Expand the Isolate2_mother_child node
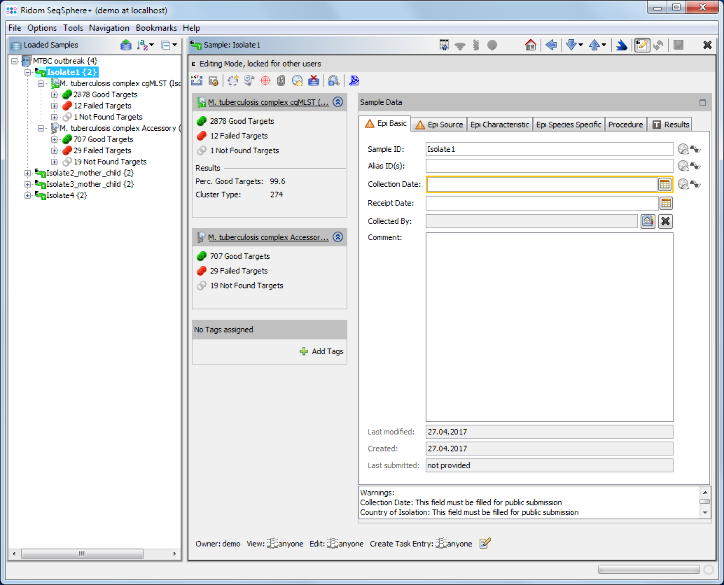This screenshot has width=724, height=585. click(28, 173)
